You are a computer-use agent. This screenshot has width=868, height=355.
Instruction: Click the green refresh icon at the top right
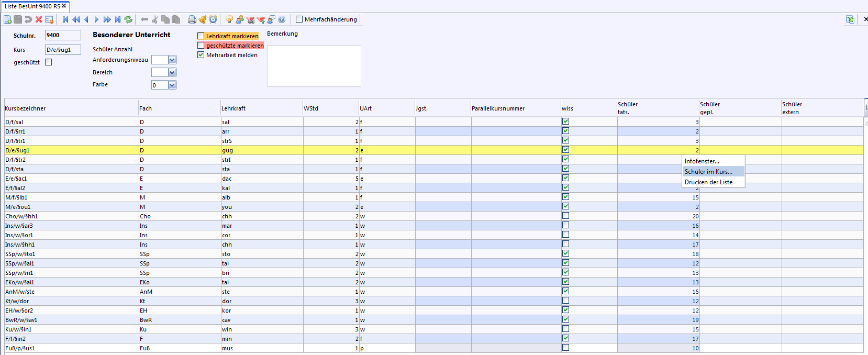[850, 19]
